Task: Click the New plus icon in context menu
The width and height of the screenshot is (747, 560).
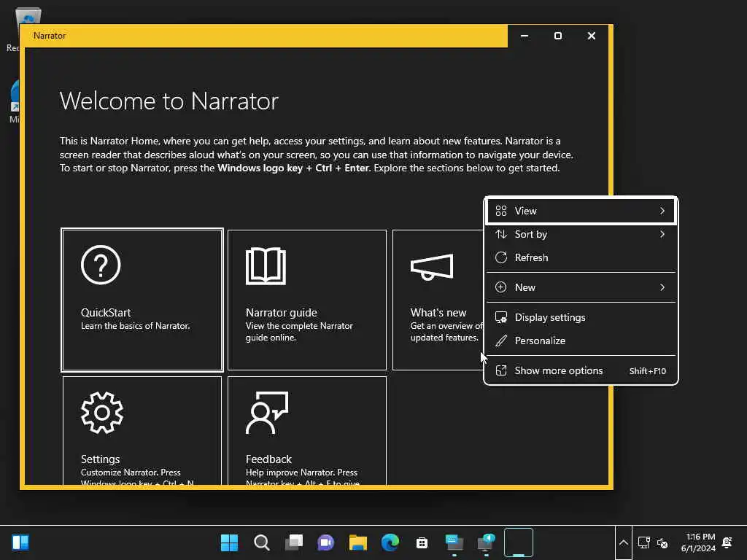Action: (x=500, y=287)
